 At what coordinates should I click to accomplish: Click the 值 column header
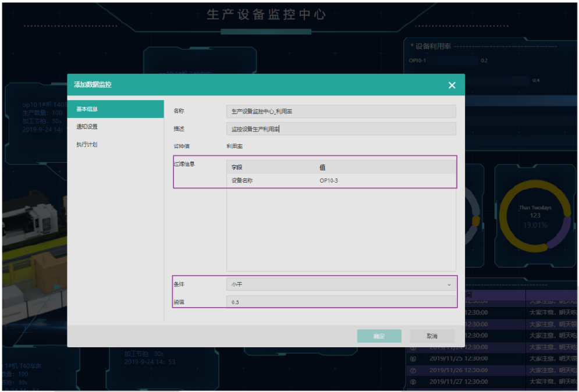point(322,167)
